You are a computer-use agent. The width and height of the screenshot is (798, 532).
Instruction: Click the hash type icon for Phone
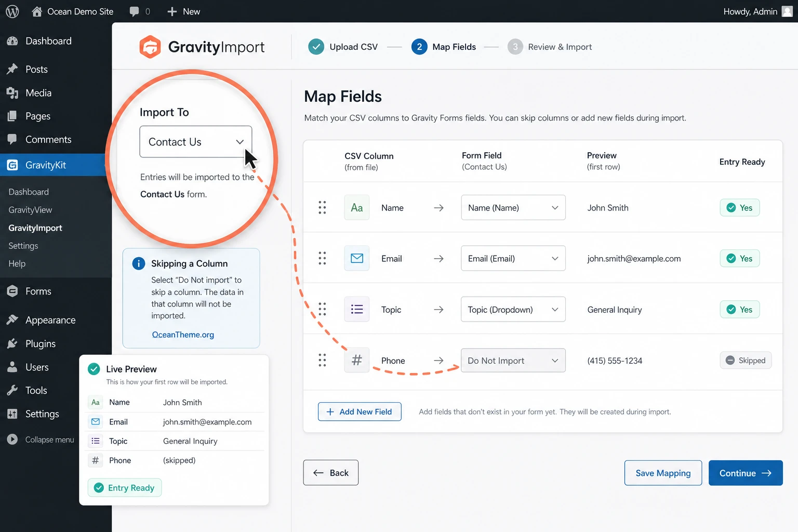(x=357, y=360)
